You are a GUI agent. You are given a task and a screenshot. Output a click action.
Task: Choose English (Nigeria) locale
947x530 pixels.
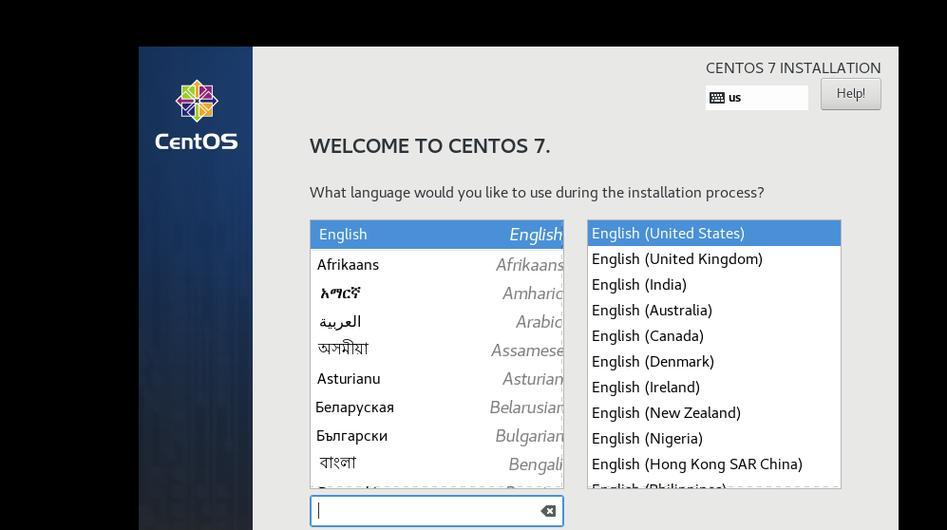click(x=714, y=438)
